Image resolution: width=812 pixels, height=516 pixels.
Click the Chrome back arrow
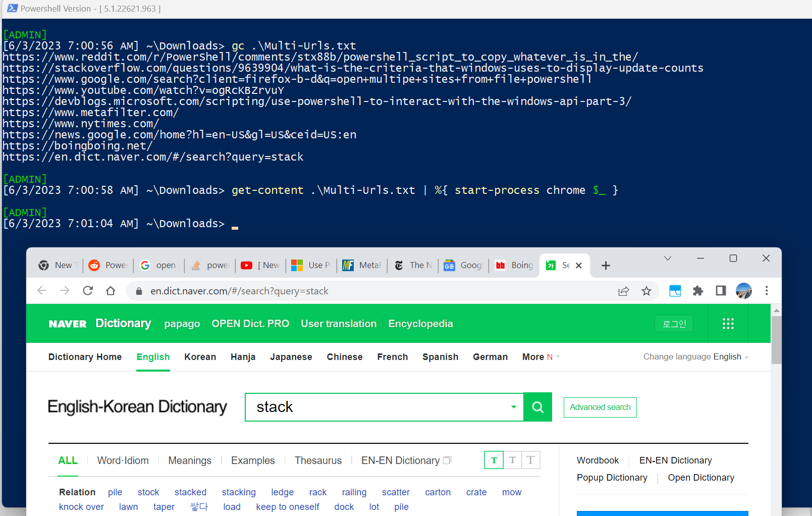pos(42,290)
